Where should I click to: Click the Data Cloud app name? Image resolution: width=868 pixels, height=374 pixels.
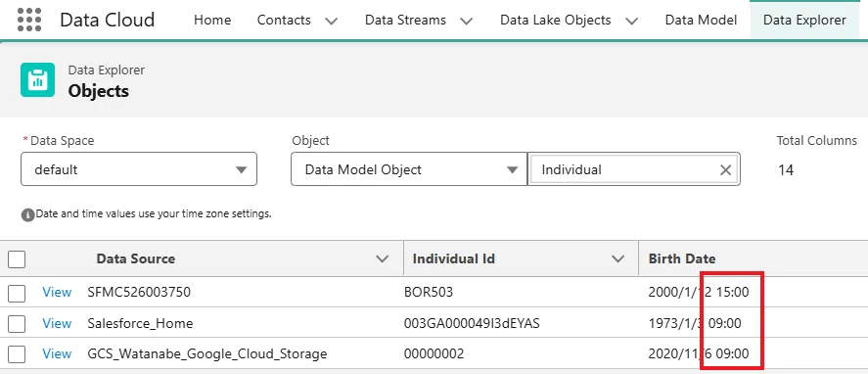(x=108, y=20)
